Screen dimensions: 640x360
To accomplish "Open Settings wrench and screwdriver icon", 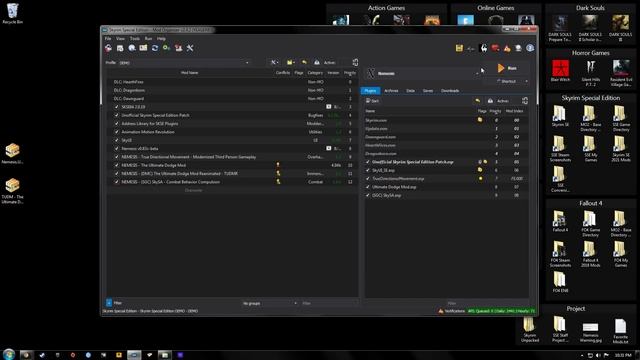I will pyautogui.click(x=190, y=48).
